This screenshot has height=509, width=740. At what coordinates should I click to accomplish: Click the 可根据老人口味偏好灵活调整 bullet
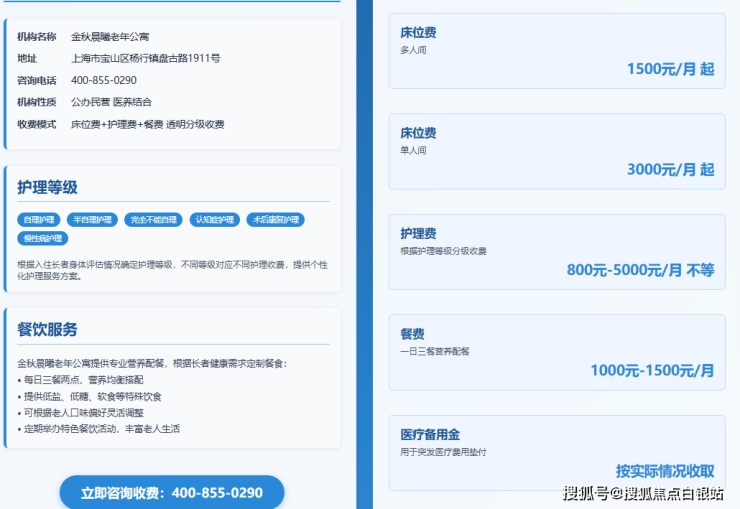[80, 413]
